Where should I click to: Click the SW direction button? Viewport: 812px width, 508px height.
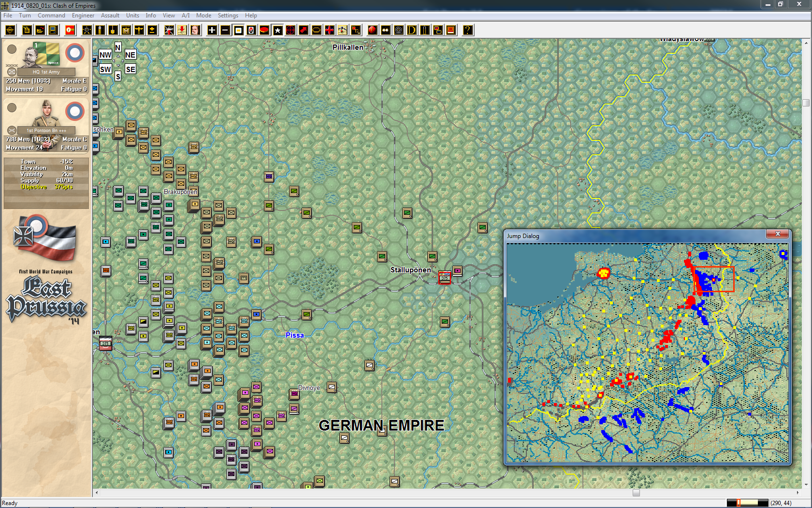tap(105, 69)
